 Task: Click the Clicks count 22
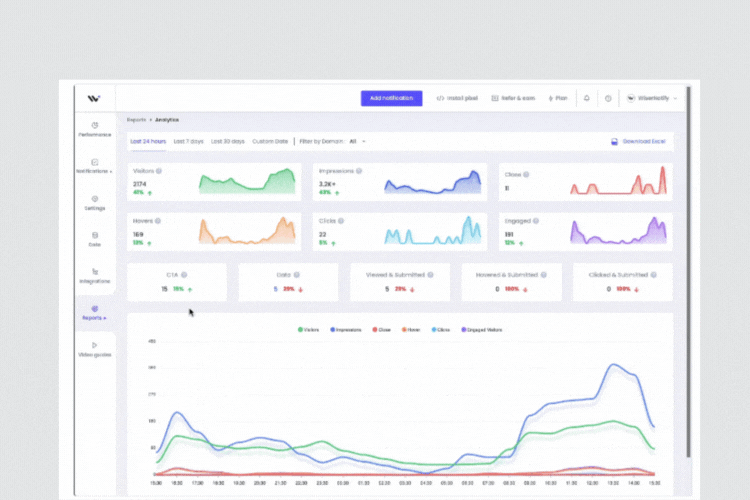322,234
